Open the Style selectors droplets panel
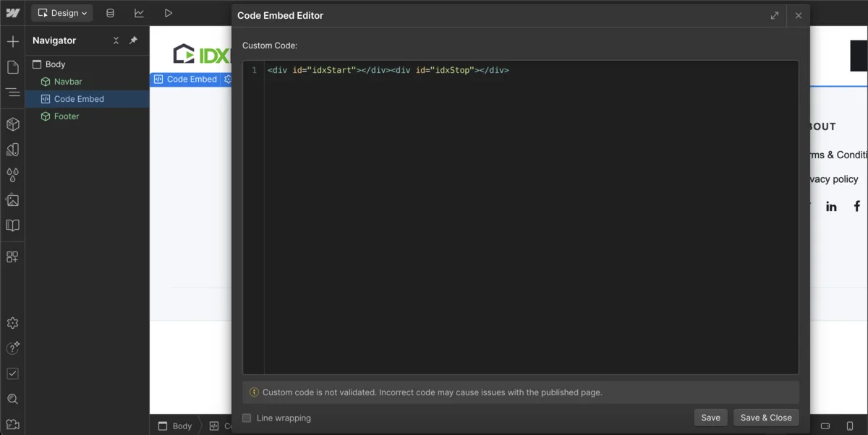868x435 pixels. 12,175
